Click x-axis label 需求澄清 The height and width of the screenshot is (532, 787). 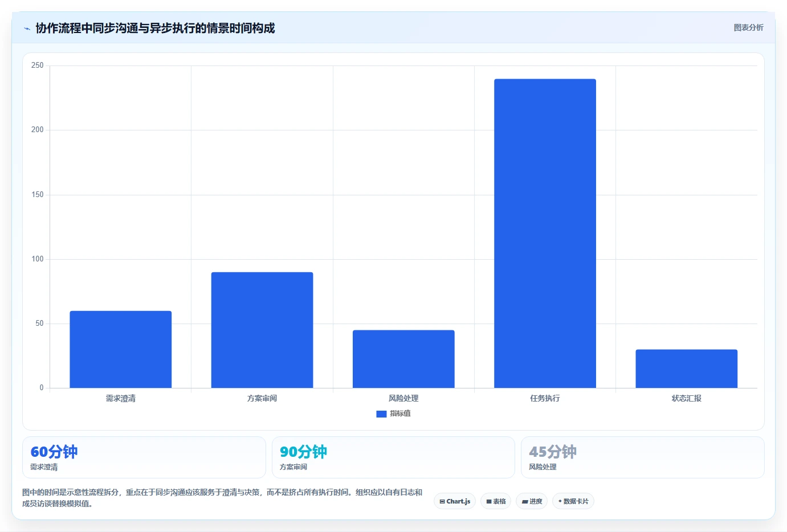point(121,398)
